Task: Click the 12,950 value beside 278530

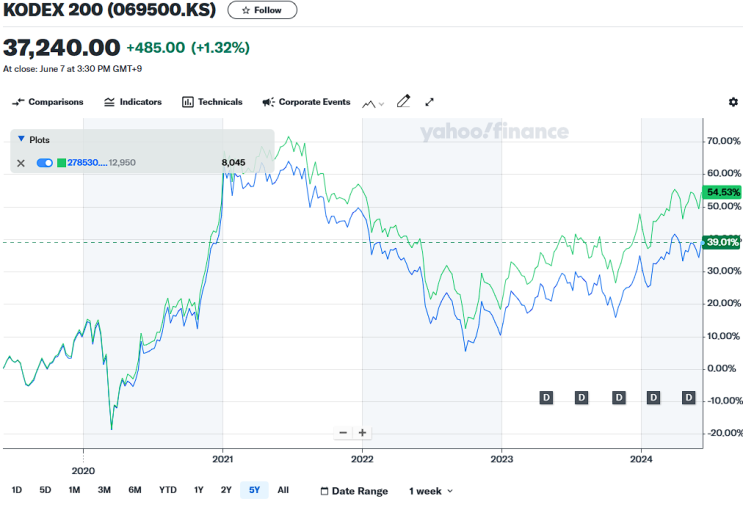Action: [122, 163]
